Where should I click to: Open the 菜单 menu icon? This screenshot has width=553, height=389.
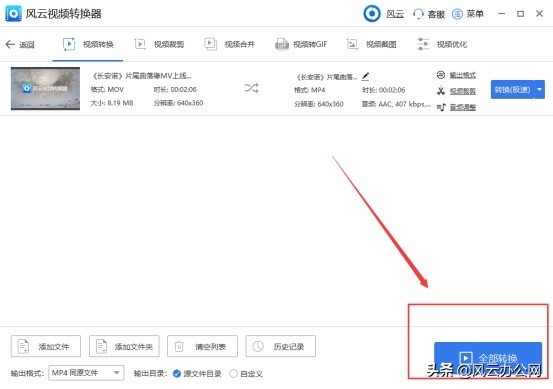tap(457, 14)
